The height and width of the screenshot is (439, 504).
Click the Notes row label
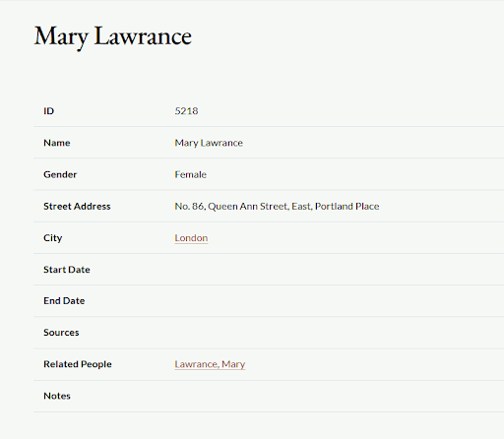pos(57,396)
